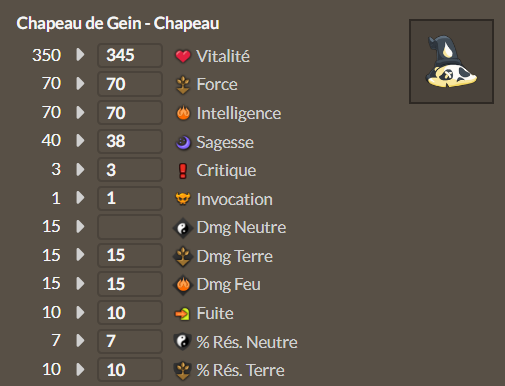
Task: Click the arrow beside Dmg Neutre 15
Action: (x=80, y=226)
